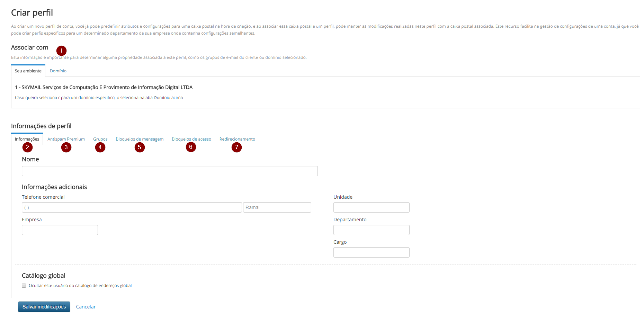
Task: Click the red number 4 marker badge
Action: pyautogui.click(x=100, y=147)
